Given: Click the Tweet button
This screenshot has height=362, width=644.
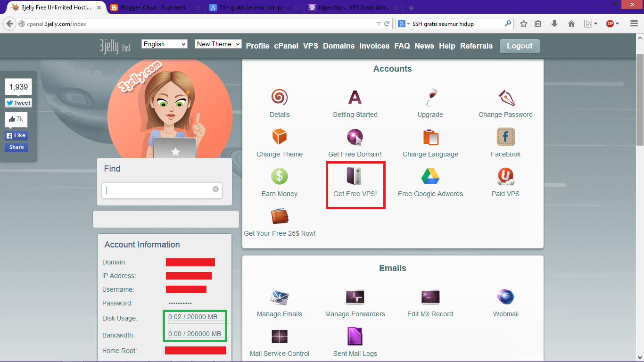Looking at the screenshot, I should [18, 103].
